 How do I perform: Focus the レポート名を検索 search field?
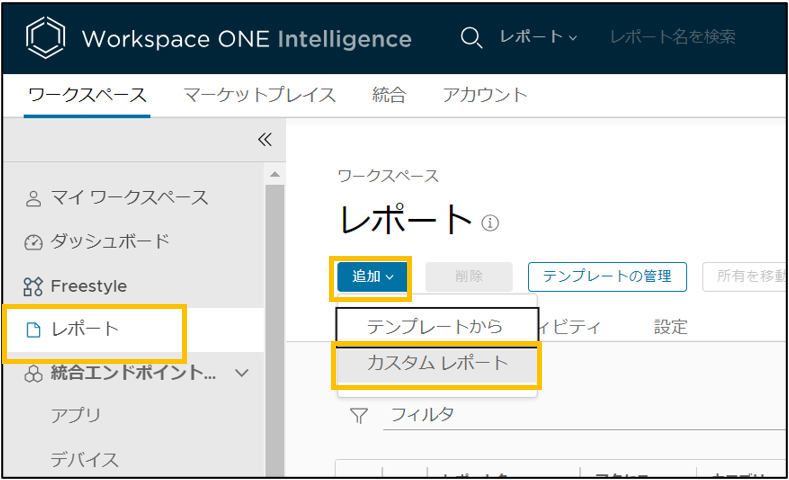coord(673,37)
